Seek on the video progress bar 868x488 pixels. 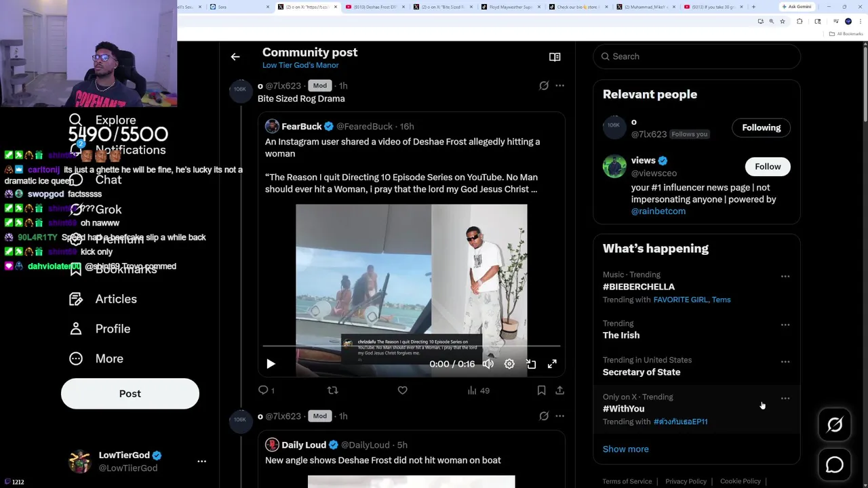(412, 346)
